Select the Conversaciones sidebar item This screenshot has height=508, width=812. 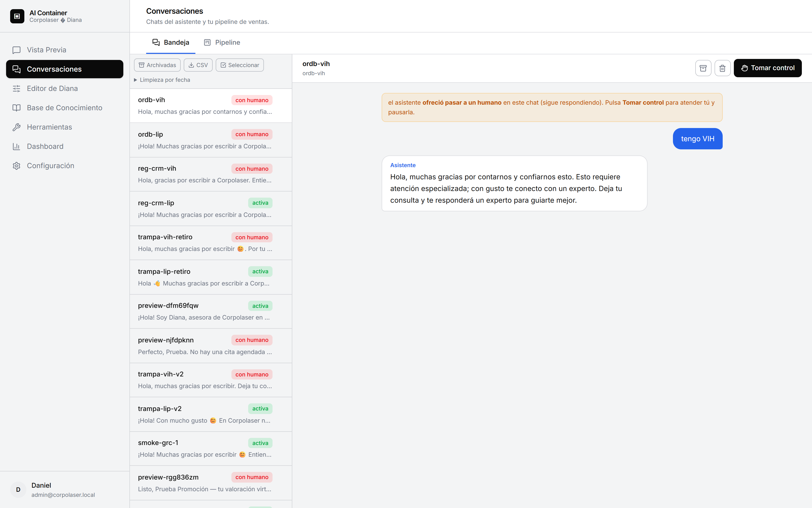(64, 69)
